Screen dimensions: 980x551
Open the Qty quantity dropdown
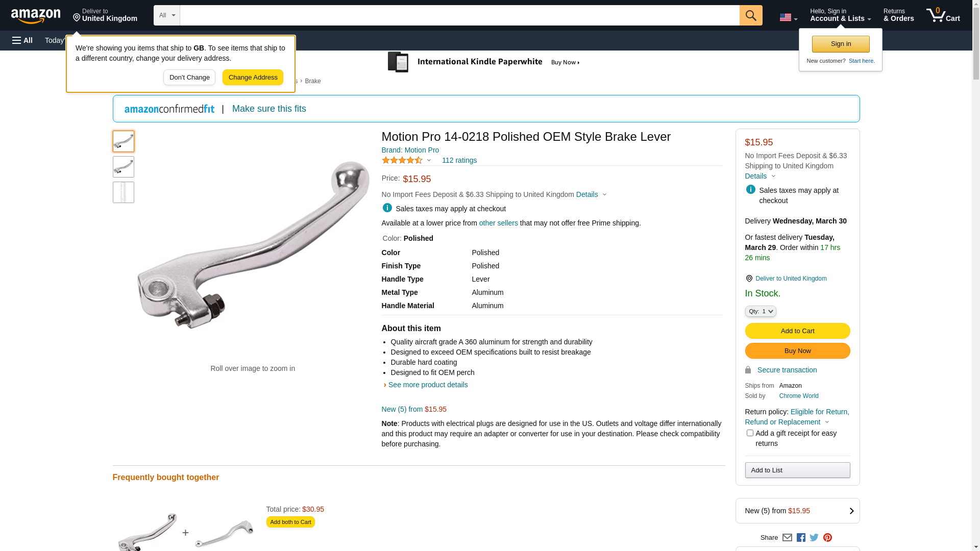click(761, 311)
